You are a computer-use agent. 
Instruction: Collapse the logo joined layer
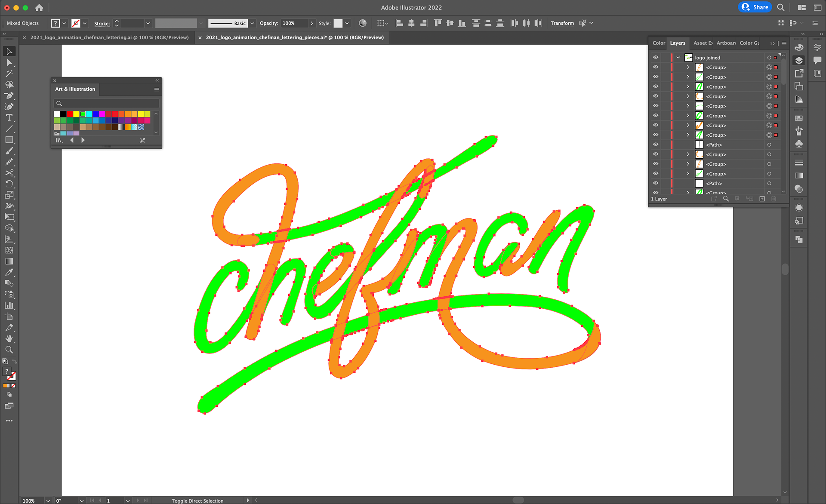pyautogui.click(x=678, y=58)
